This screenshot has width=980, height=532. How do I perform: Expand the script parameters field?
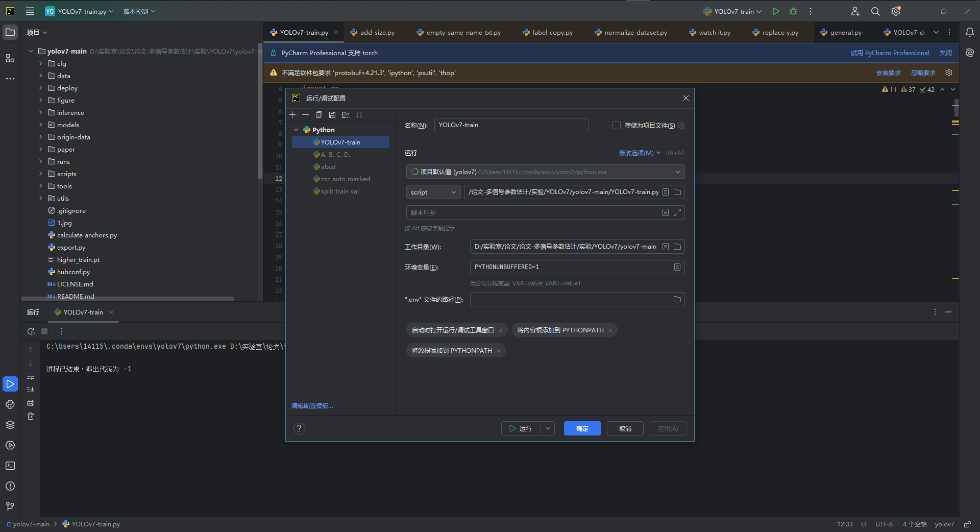coord(677,212)
